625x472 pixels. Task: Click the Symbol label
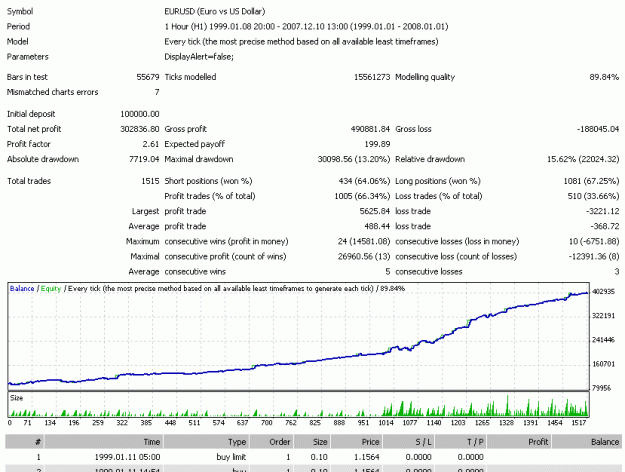pos(20,12)
